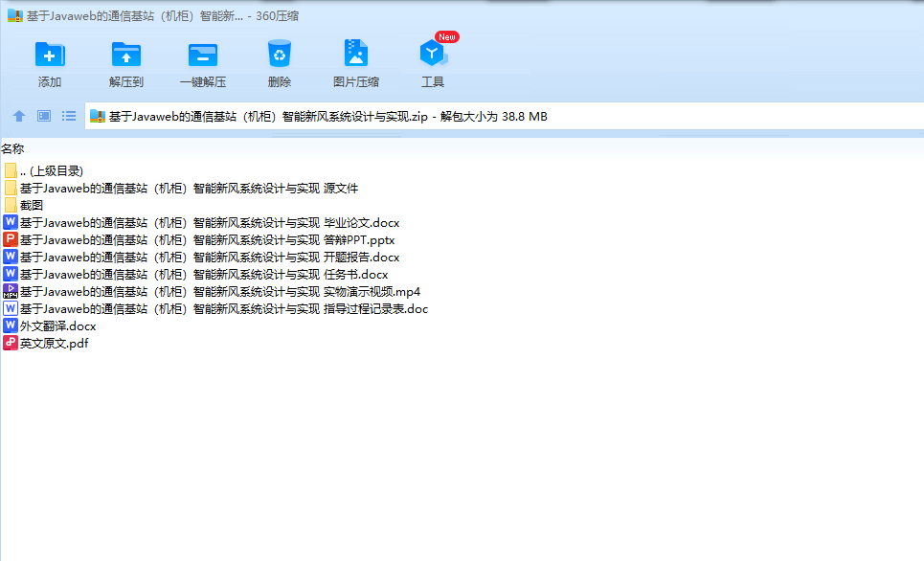Click the doc icon of 指导过程记录表.doc
The width and height of the screenshot is (924, 561).
pyautogui.click(x=10, y=308)
